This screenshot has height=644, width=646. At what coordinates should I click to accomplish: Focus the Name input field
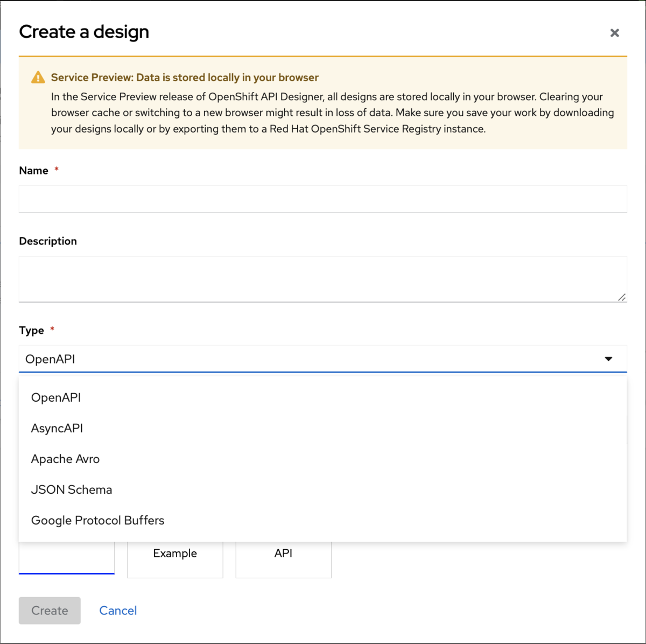[x=323, y=199]
